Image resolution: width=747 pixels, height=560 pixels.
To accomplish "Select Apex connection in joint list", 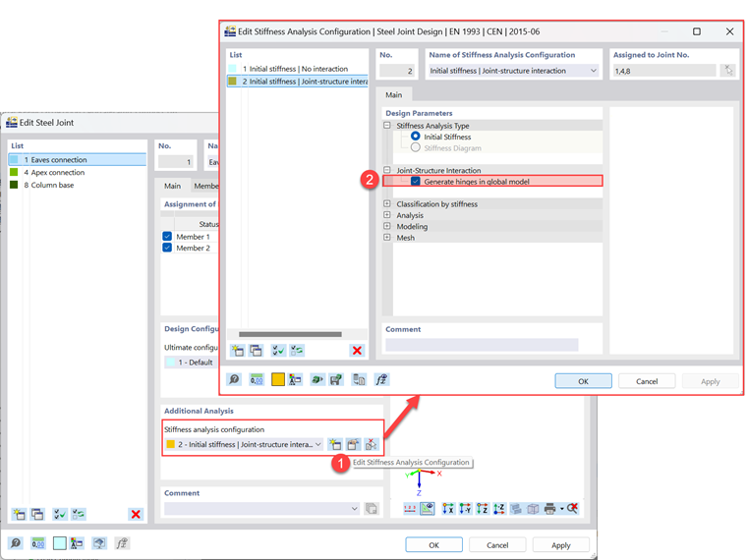I will coord(78,172).
